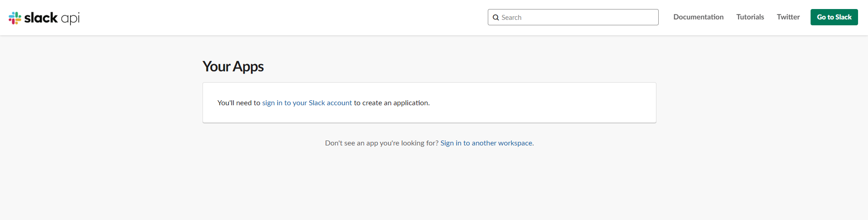Follow 'sign in to your Slack account' link
This screenshot has width=868, height=220.
pyautogui.click(x=307, y=103)
